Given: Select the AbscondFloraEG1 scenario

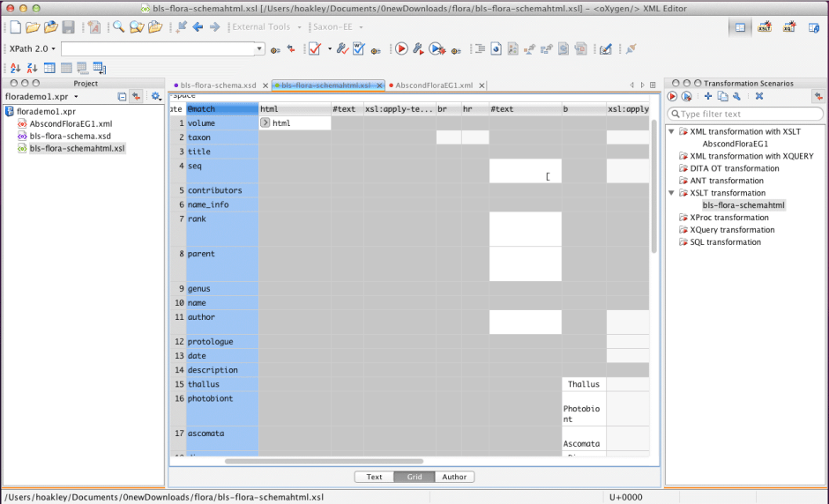Looking at the screenshot, I should [x=736, y=144].
